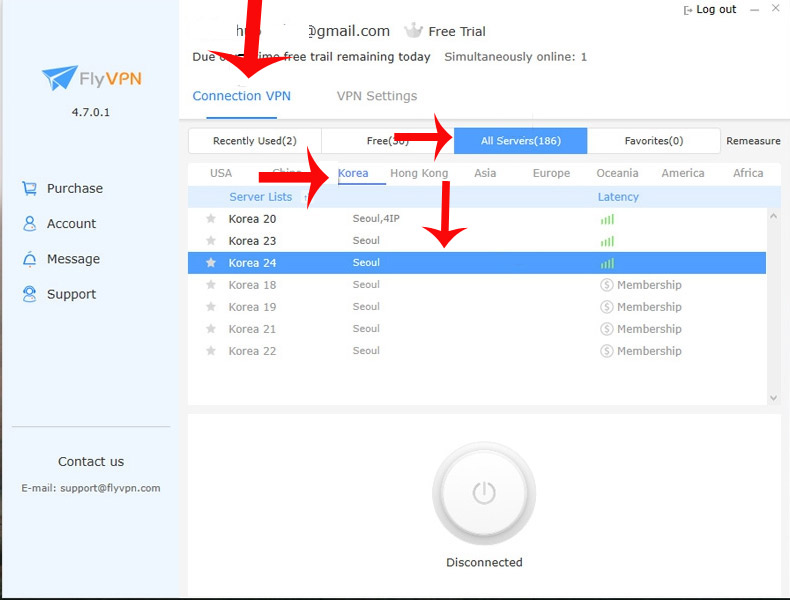Open the Purchase cart icon
Image resolution: width=790 pixels, height=600 pixels.
[29, 188]
